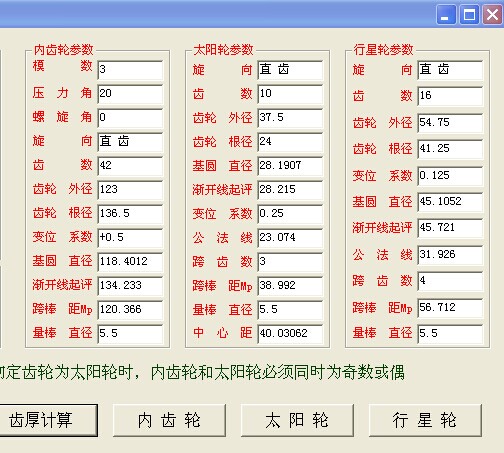Screen dimensions: 504x453
Task: Select the inner gear 螺旋角 field showing 0
Action: pos(130,118)
